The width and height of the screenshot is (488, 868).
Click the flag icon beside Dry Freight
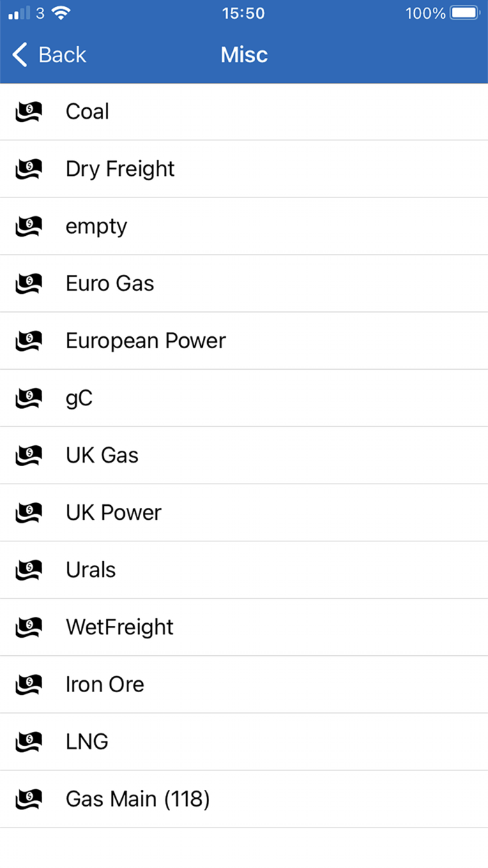pos(28,169)
